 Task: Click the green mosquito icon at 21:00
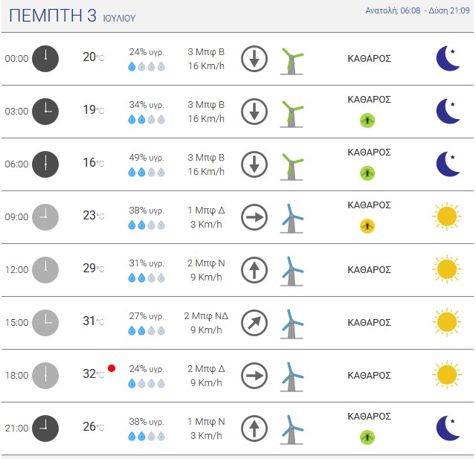coord(367,437)
